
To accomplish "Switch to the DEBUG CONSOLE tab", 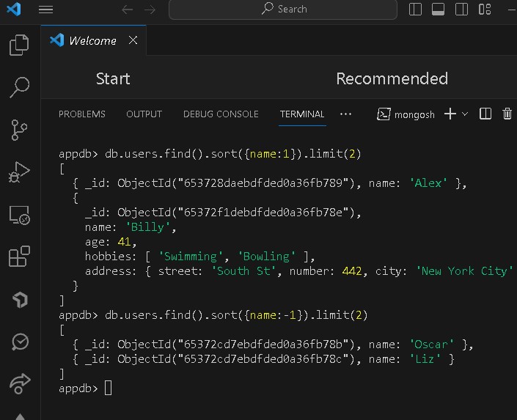I will pyautogui.click(x=221, y=114).
